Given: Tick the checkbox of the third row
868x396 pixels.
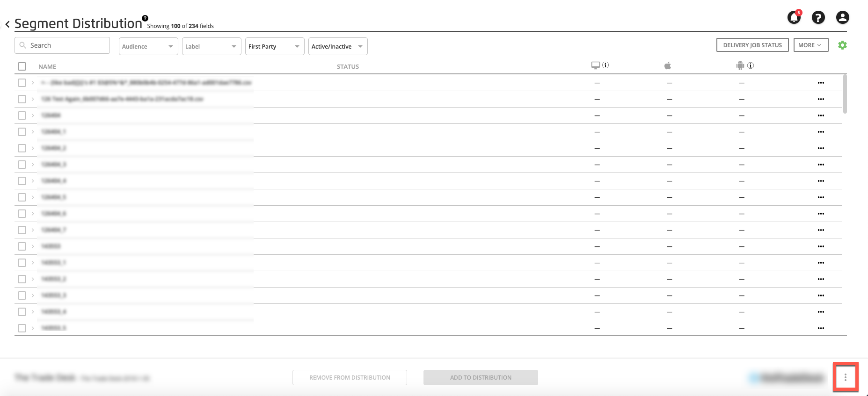Looking at the screenshot, I should pyautogui.click(x=22, y=115).
